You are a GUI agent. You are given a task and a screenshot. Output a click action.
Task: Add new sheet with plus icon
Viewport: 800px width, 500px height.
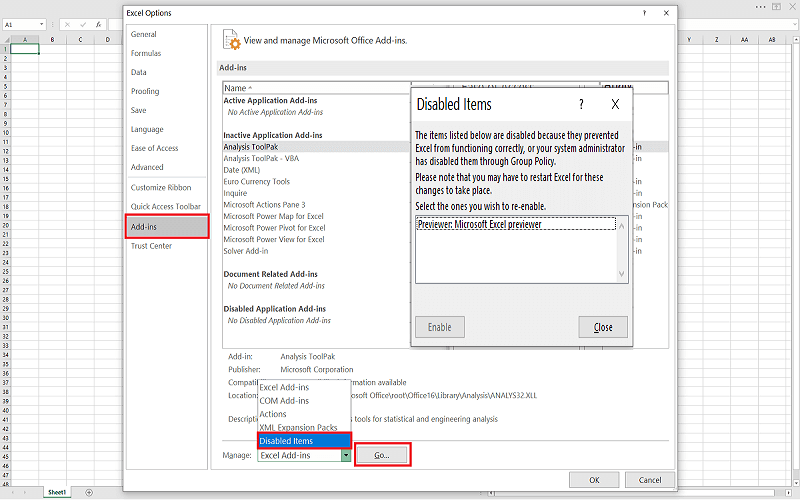89,492
